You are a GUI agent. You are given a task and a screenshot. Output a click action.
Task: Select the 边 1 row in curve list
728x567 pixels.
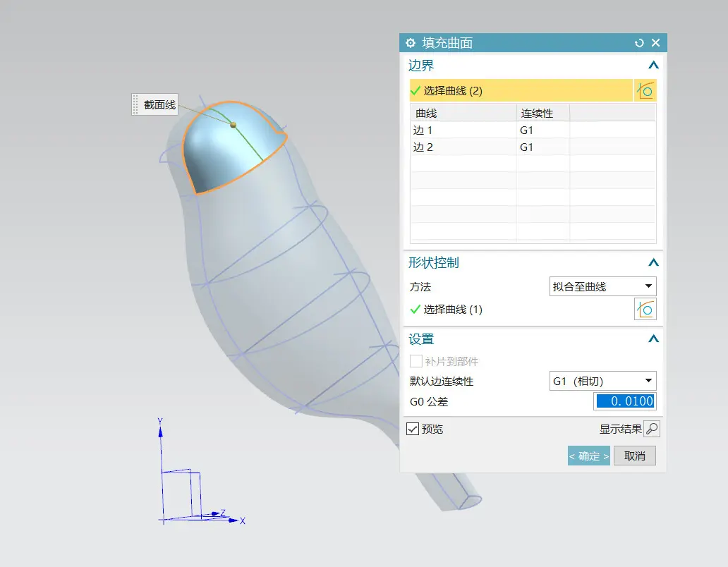[533, 130]
